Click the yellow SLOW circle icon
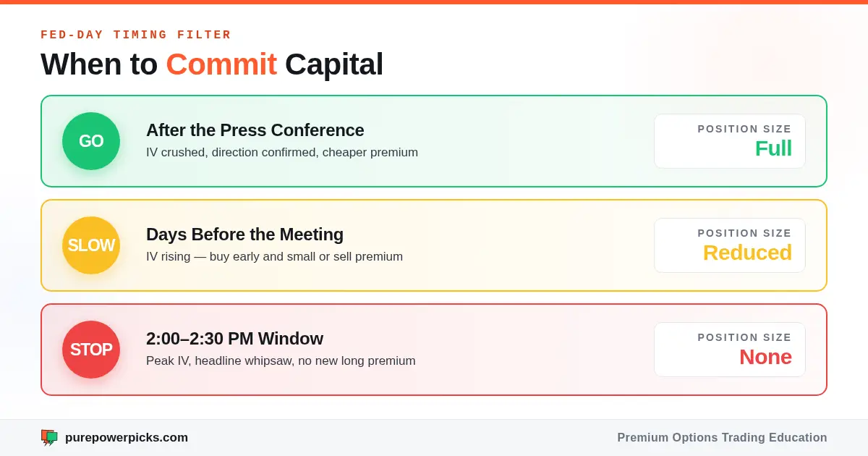Viewport: 868px width, 456px height. pyautogui.click(x=91, y=245)
